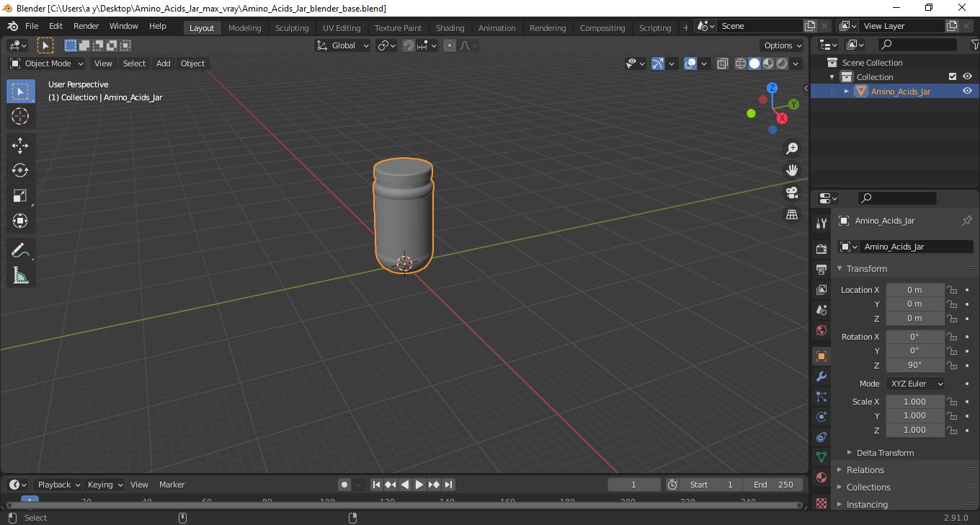
Task: Expand the Delta Transform section
Action: pos(850,453)
